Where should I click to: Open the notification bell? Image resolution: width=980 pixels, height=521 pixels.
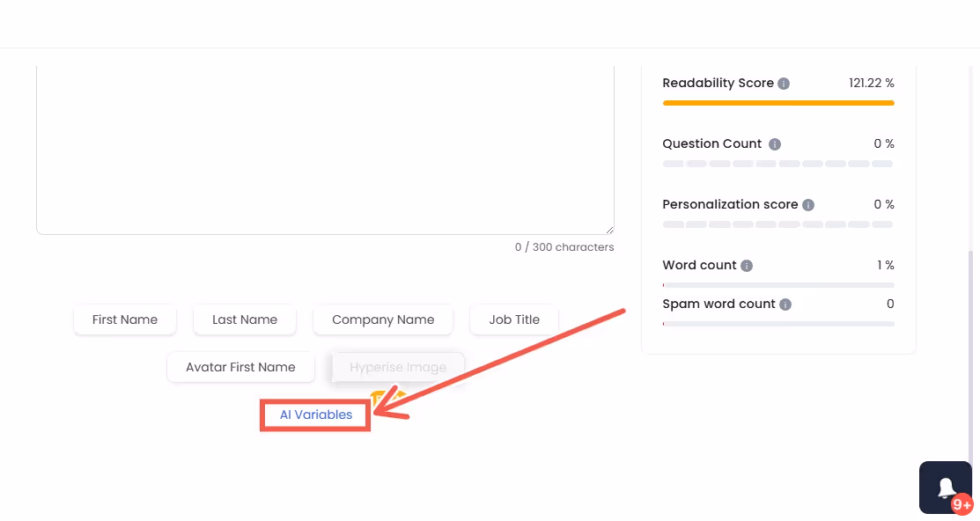tap(945, 488)
